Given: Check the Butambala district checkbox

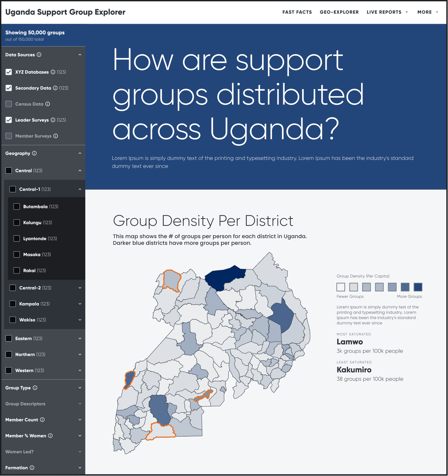Looking at the screenshot, I should coord(17,206).
